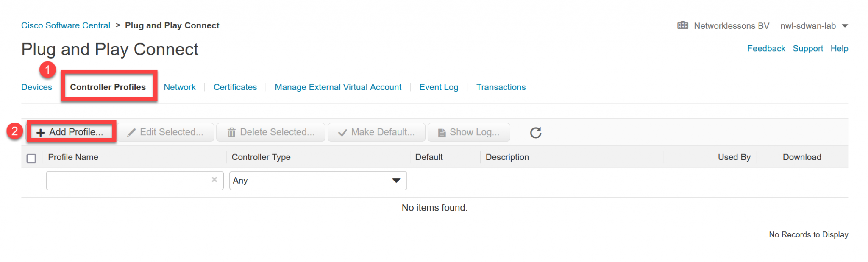868x262 pixels.
Task: Open the Feedback link
Action: click(766, 49)
